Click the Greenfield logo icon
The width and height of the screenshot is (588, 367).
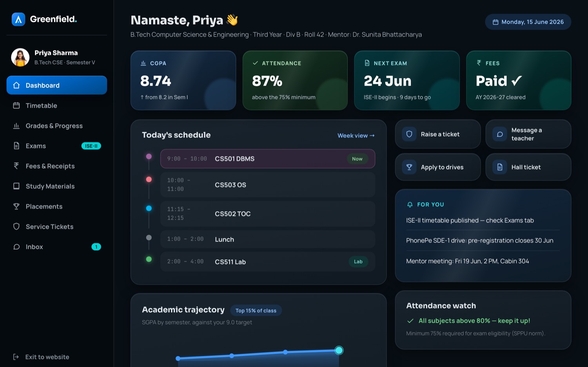click(x=18, y=19)
